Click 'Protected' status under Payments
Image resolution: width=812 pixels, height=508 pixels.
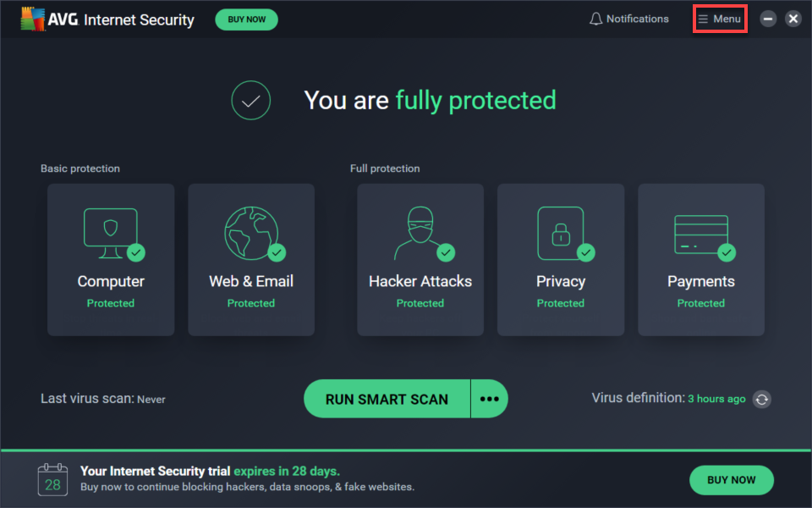pos(701,303)
